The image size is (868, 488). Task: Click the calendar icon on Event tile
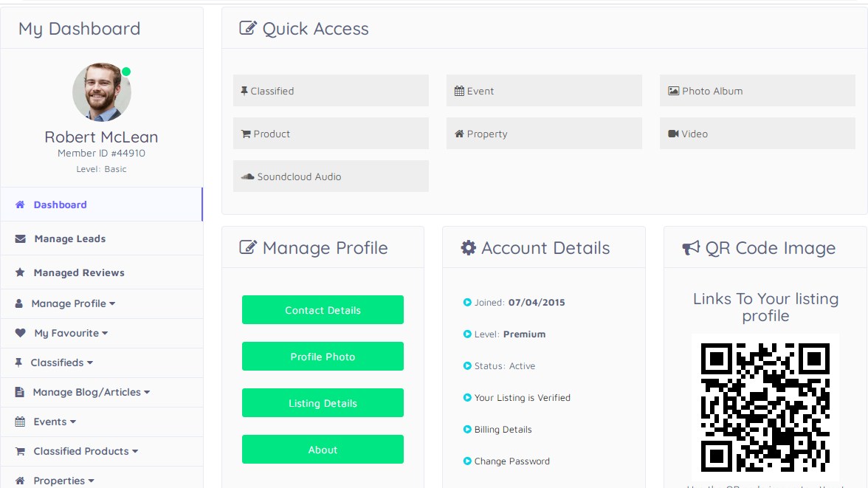459,91
